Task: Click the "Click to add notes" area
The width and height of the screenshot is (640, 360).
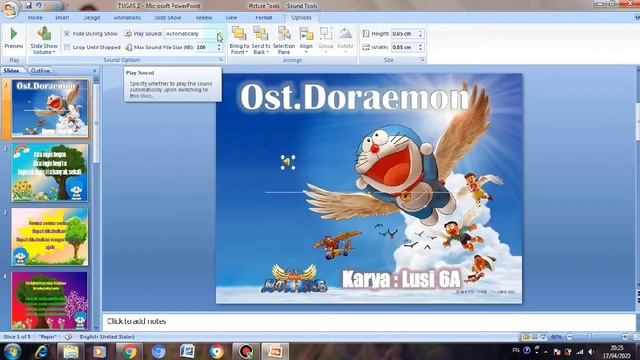Action: coord(369,322)
